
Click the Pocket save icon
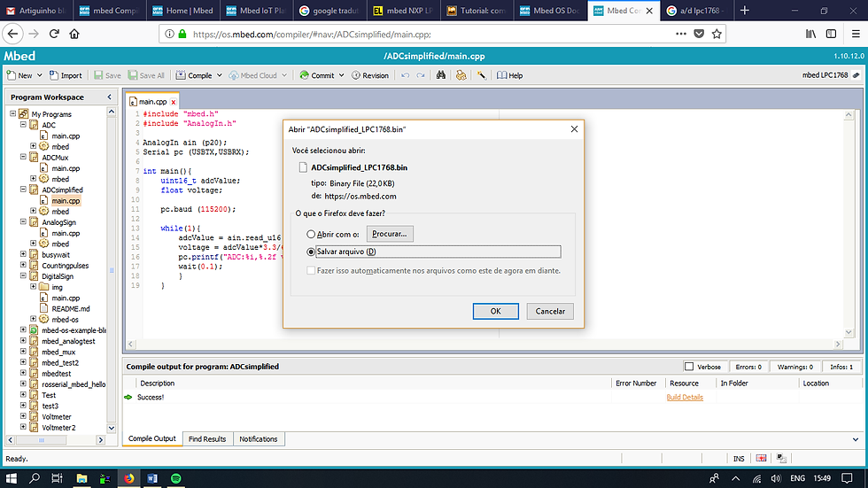click(x=699, y=34)
